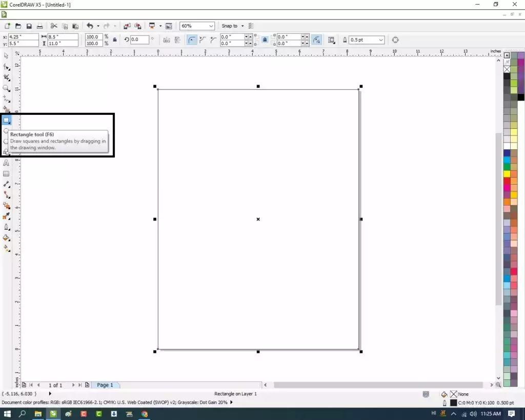Viewport: 525px width, 420px height.
Task: Click the Save icon in the toolbar
Action: tap(29, 26)
